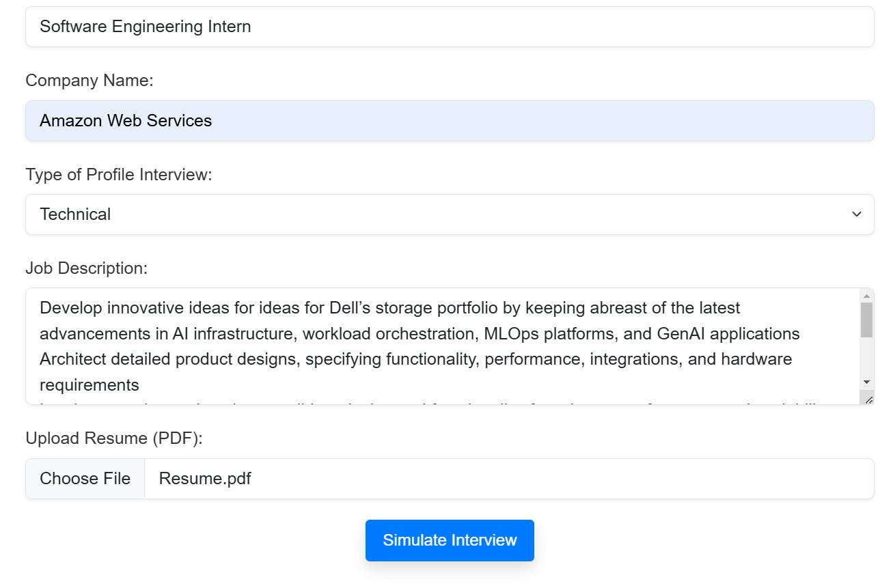Click the resize handle of the Job Description box
The height and width of the screenshot is (588, 893).
[x=868, y=400]
